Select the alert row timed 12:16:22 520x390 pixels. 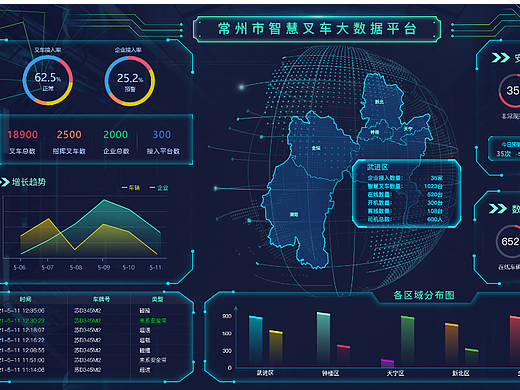tap(96, 340)
